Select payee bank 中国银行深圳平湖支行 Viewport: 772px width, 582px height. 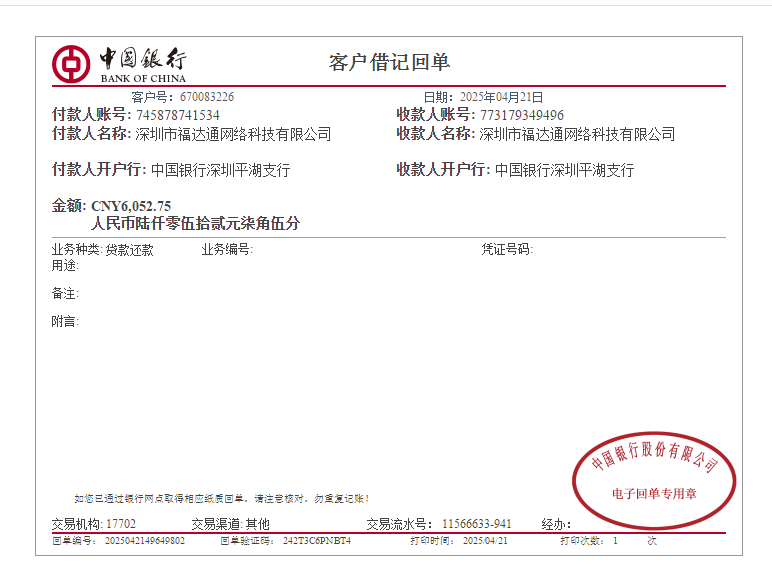click(x=564, y=170)
